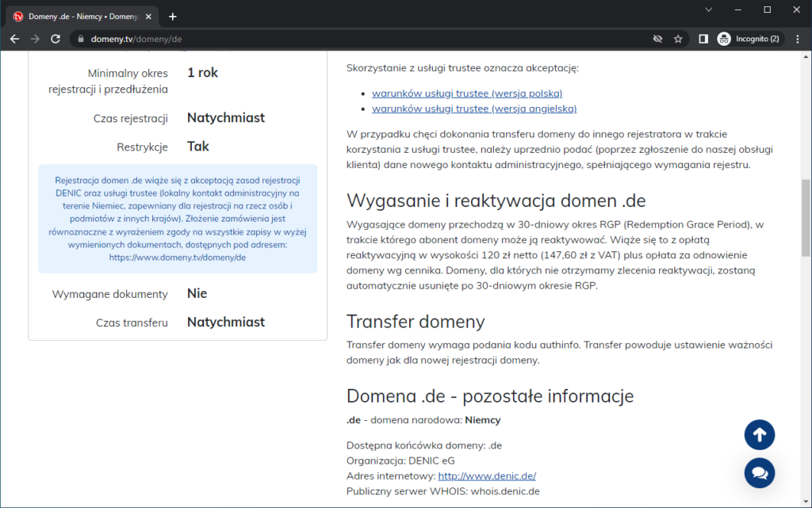Expand the browser tab search chevron
This screenshot has width=812, height=508.
point(708,10)
